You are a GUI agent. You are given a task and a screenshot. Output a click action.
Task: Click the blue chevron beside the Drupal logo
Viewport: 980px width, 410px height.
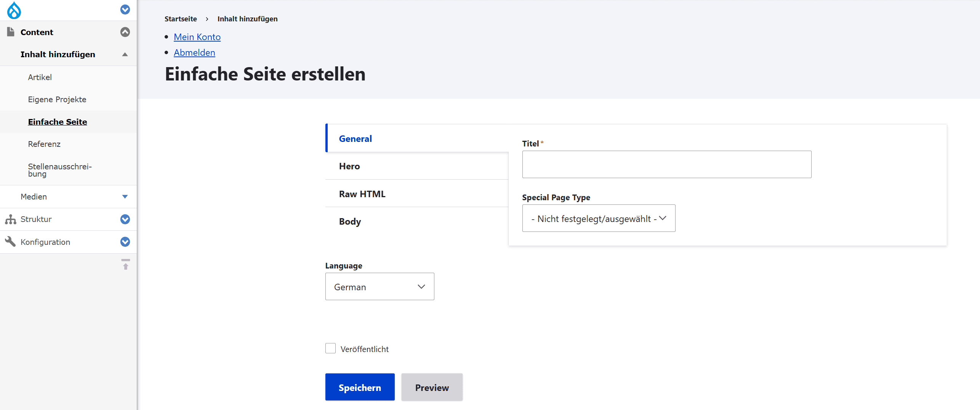pyautogui.click(x=125, y=10)
